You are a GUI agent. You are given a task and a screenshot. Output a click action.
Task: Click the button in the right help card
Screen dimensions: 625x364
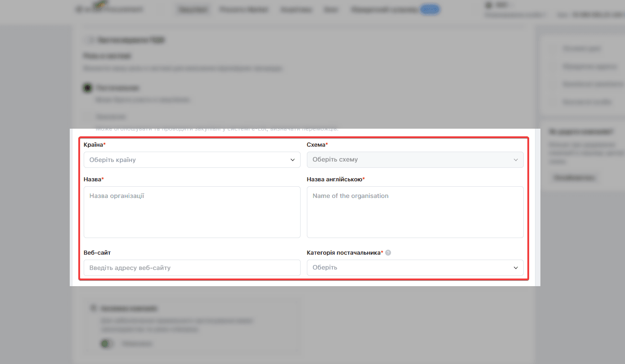(575, 178)
